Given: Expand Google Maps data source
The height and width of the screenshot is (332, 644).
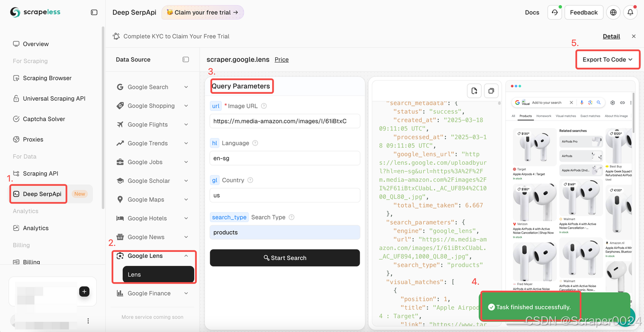Looking at the screenshot, I should [152, 200].
